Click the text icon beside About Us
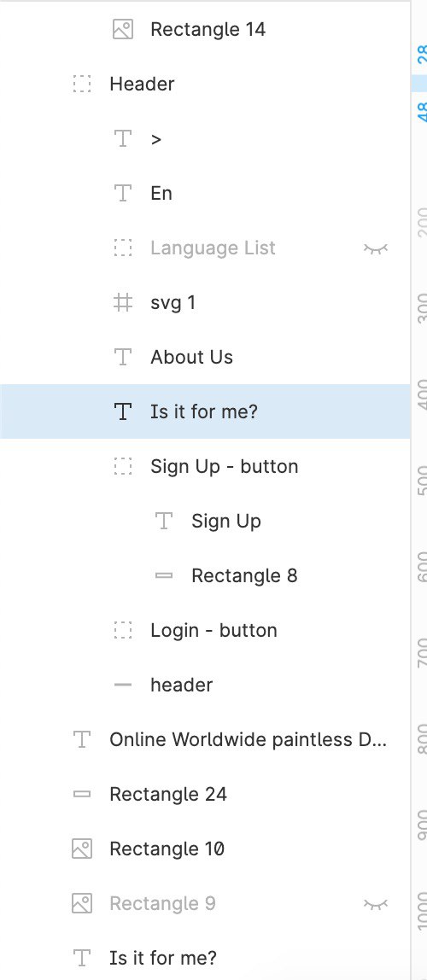Image resolution: width=427 pixels, height=980 pixels. tap(123, 357)
